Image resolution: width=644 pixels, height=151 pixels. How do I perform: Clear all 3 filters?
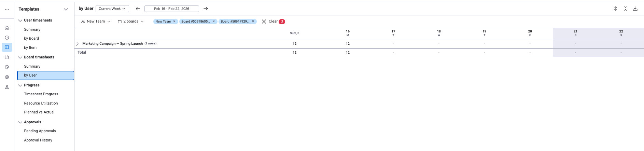pyautogui.click(x=273, y=22)
